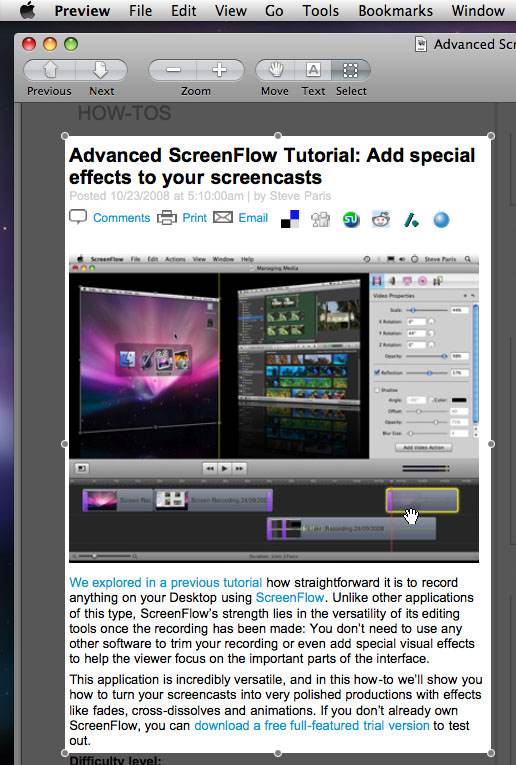The height and width of the screenshot is (765, 516).
Task: Open the Apple menu
Action: (28, 10)
